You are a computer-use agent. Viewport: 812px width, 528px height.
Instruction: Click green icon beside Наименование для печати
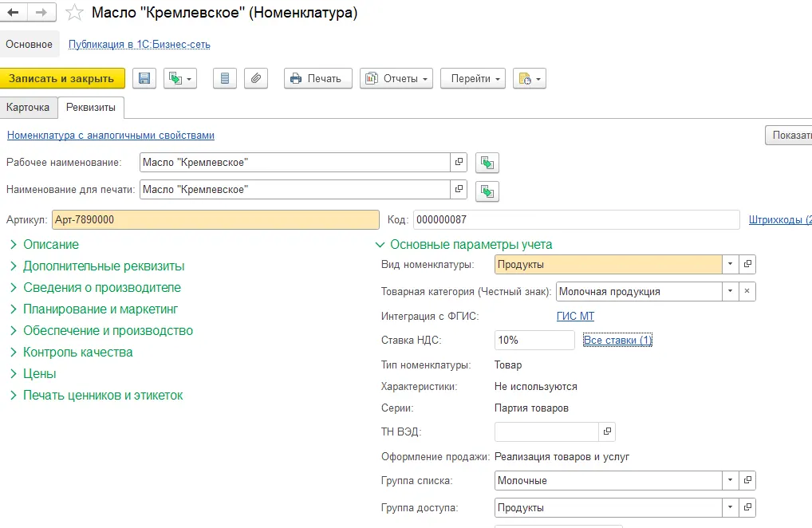487,191
